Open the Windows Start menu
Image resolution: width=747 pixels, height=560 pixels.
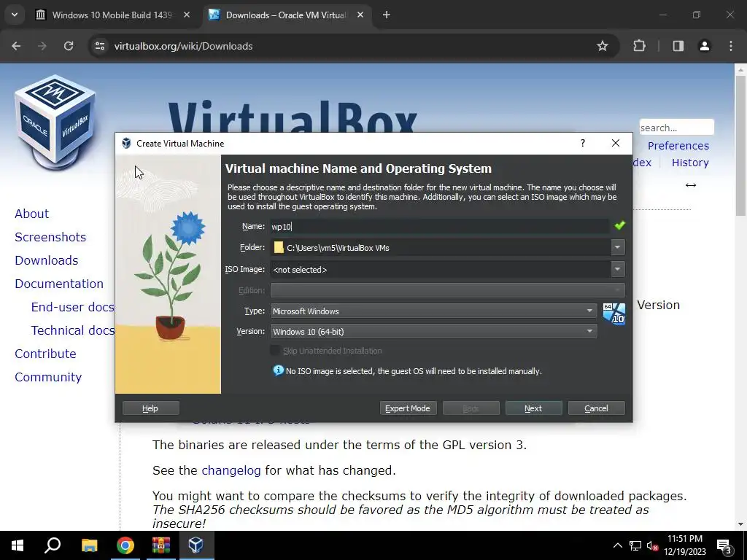coord(18,545)
